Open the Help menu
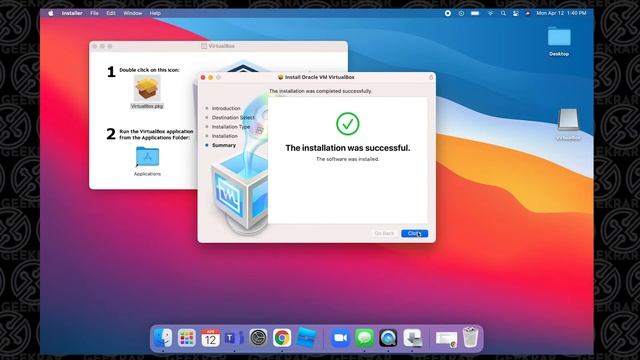 pos(155,13)
